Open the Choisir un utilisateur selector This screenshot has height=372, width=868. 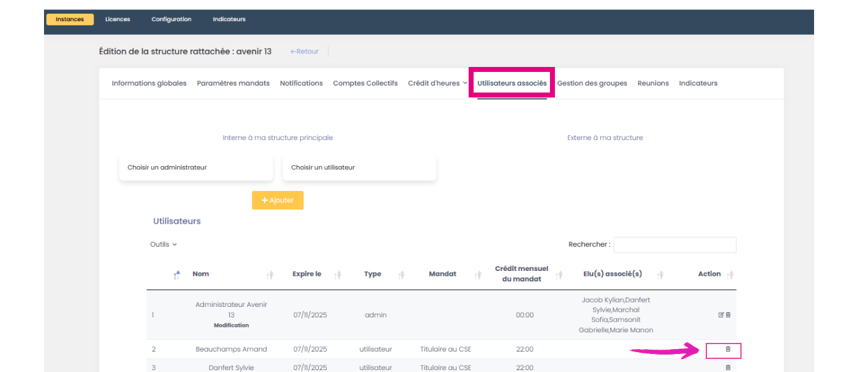point(360,167)
